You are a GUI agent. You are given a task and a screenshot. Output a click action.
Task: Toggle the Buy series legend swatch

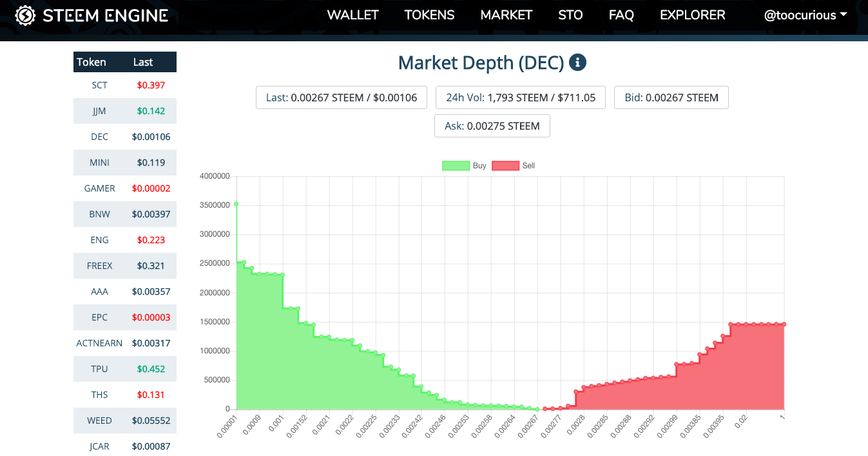pos(456,166)
